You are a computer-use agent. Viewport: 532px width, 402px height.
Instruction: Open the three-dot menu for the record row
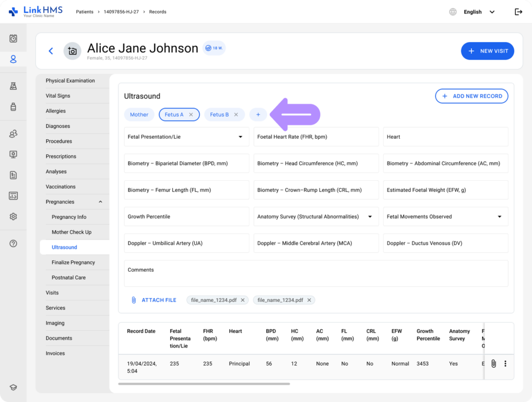(506, 364)
